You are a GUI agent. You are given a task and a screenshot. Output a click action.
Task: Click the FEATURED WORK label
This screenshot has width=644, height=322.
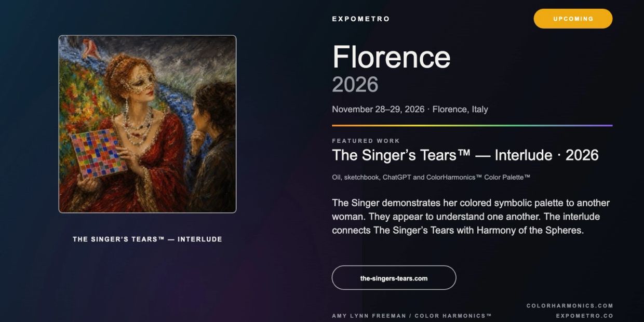click(x=366, y=141)
